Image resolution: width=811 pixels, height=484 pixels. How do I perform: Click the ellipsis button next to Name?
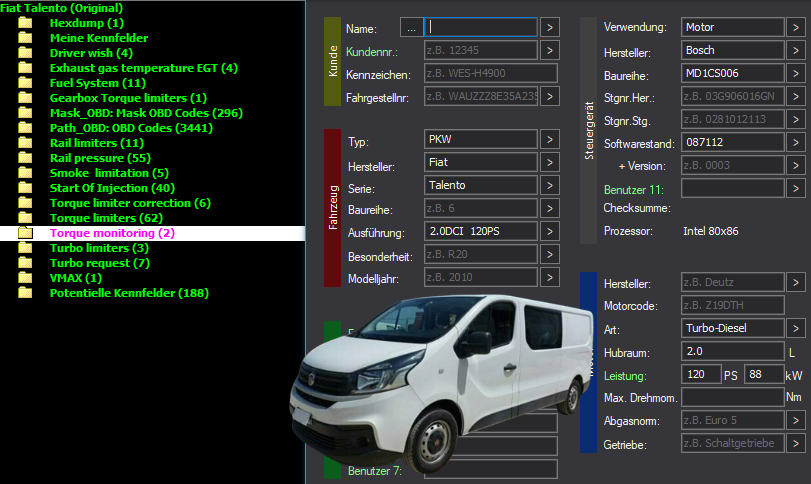tap(411, 27)
